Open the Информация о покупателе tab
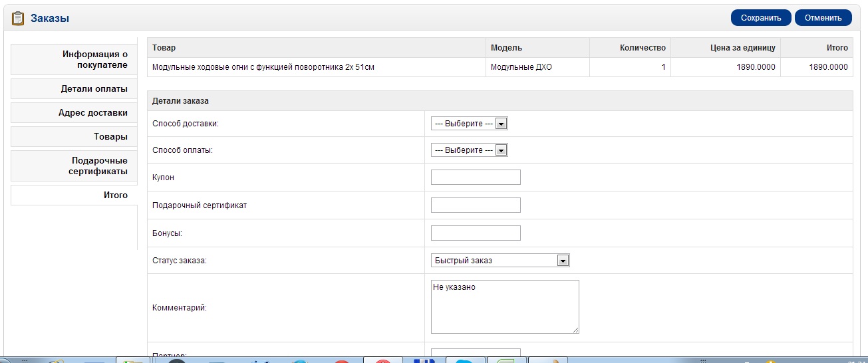868x363 pixels. 74,60
